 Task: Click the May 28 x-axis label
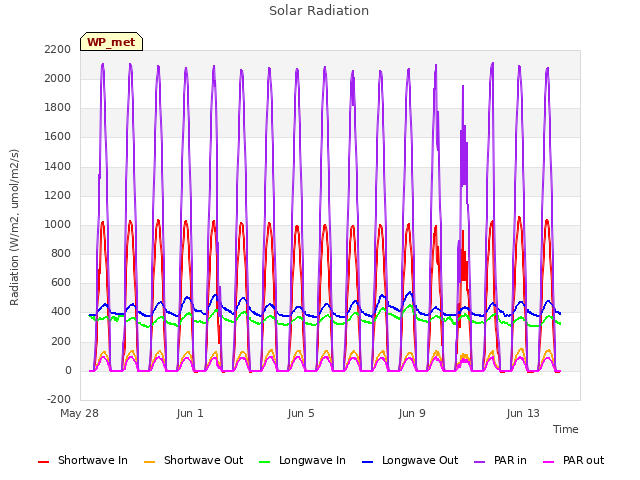(x=79, y=413)
